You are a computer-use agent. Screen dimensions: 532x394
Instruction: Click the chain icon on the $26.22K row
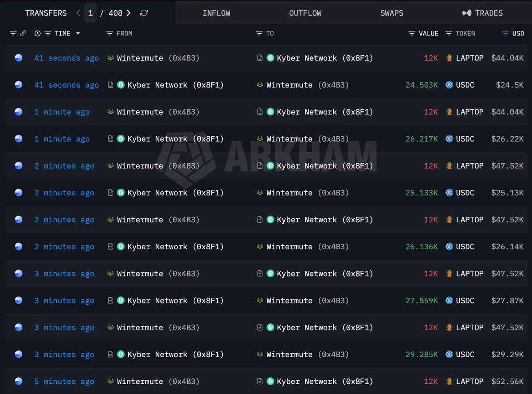click(18, 139)
